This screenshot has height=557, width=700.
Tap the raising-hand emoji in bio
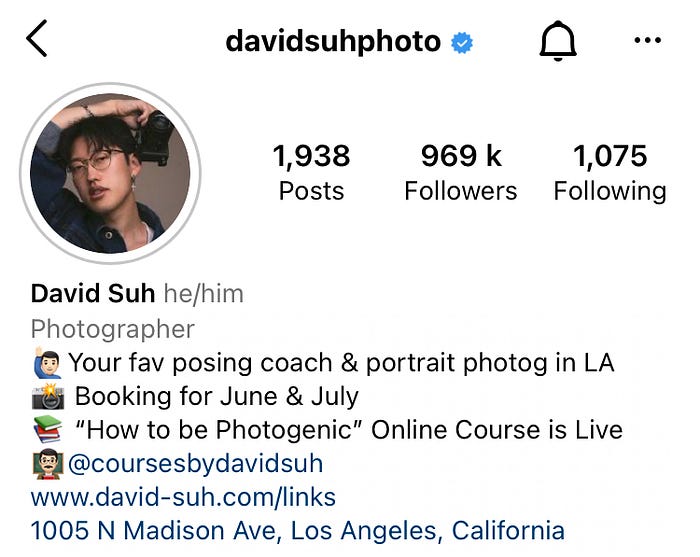click(47, 363)
